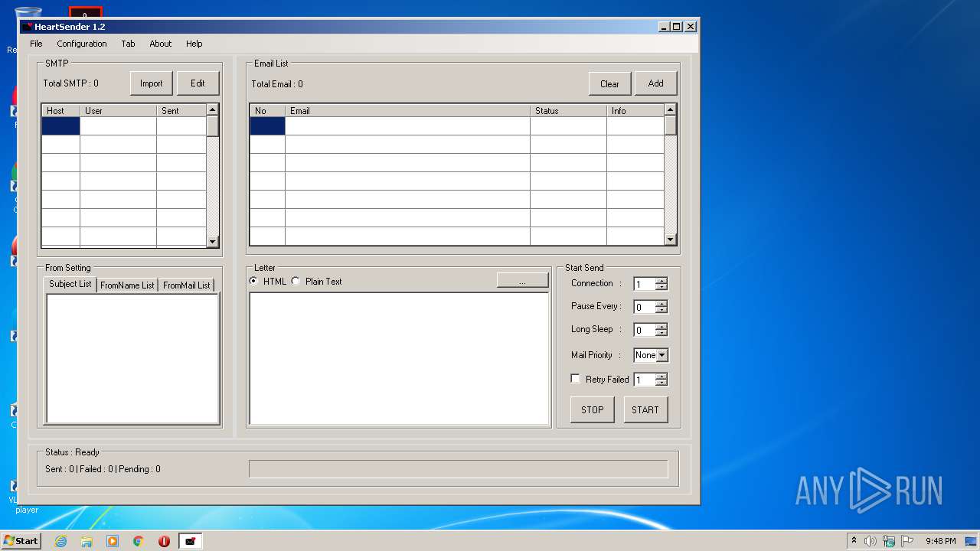Screen dimensions: 980x551
Task: Open Internet Explorer from the taskbar
Action: click(60, 541)
